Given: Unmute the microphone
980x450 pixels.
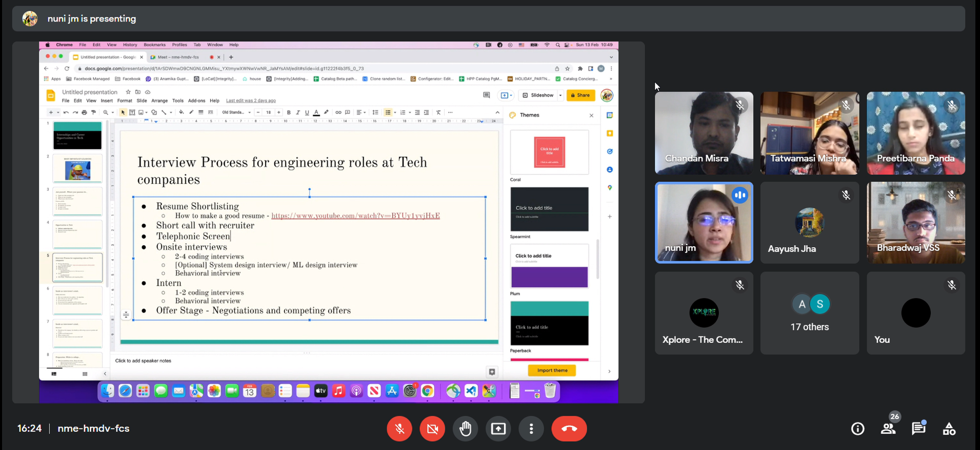Looking at the screenshot, I should tap(399, 428).
